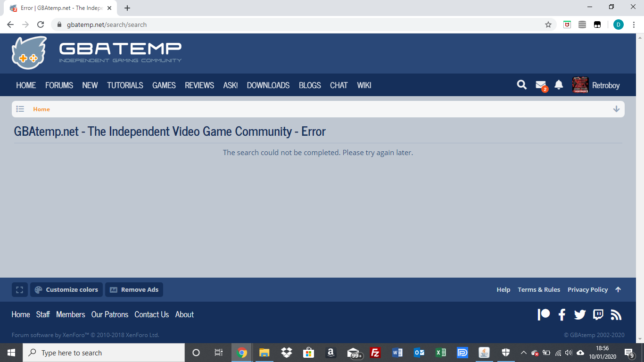Click the Our Patrons footer link

tap(110, 314)
